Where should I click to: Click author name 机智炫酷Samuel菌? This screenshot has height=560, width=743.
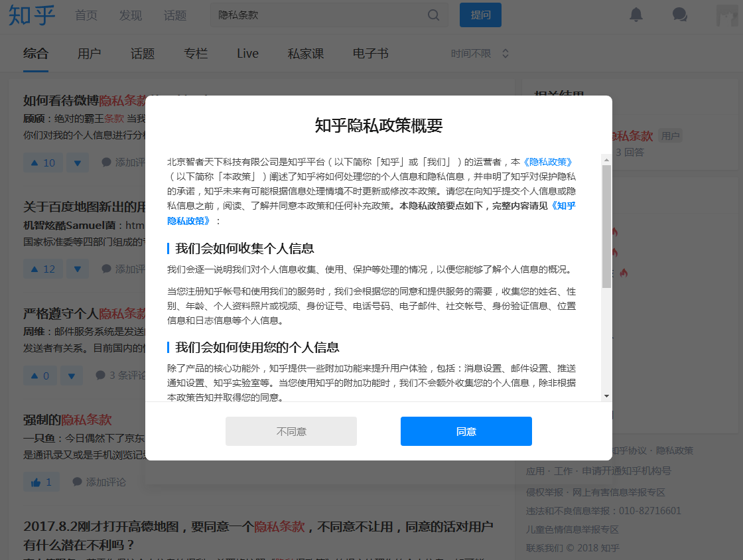coord(69,225)
